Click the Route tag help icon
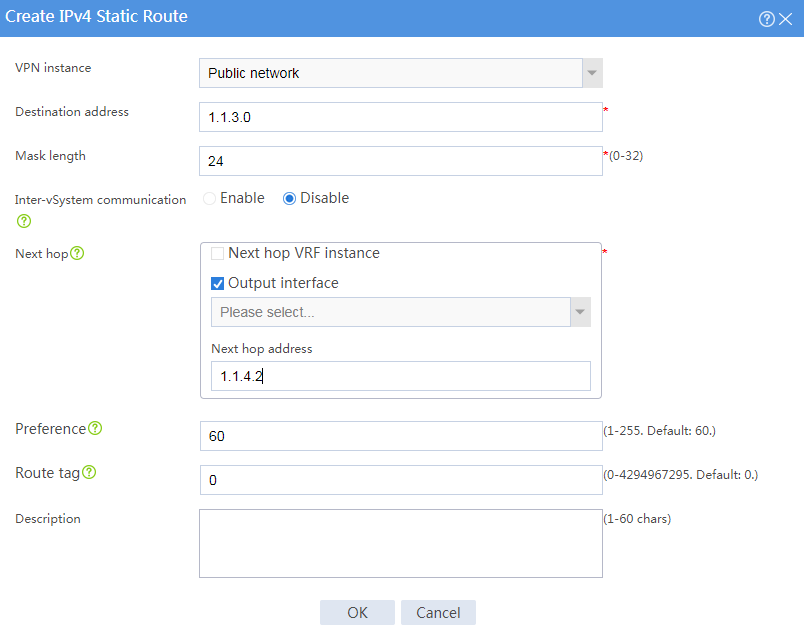This screenshot has width=804, height=628. coord(90,472)
